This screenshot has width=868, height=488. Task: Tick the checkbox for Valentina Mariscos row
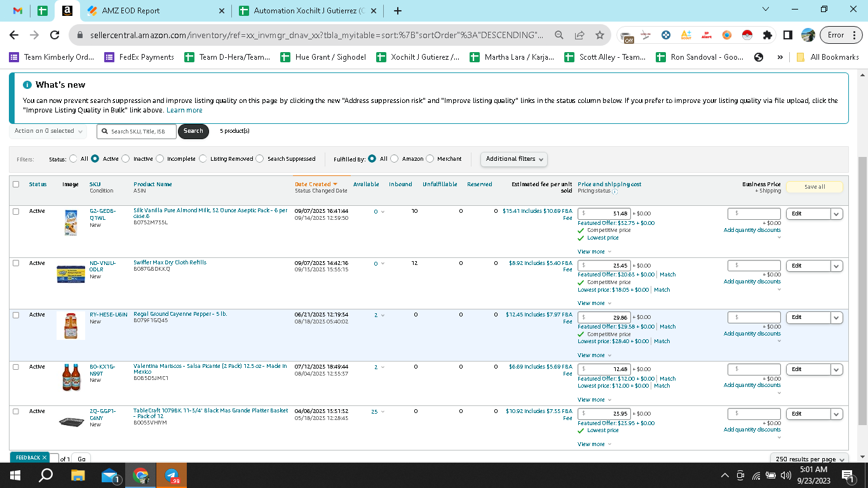click(16, 367)
